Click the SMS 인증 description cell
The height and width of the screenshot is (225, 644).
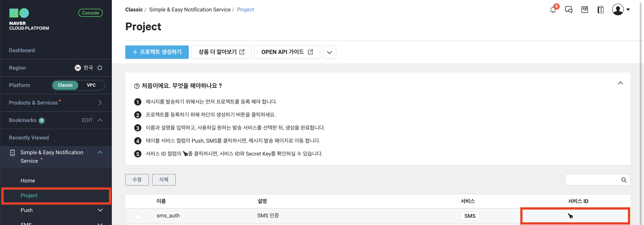point(268,216)
